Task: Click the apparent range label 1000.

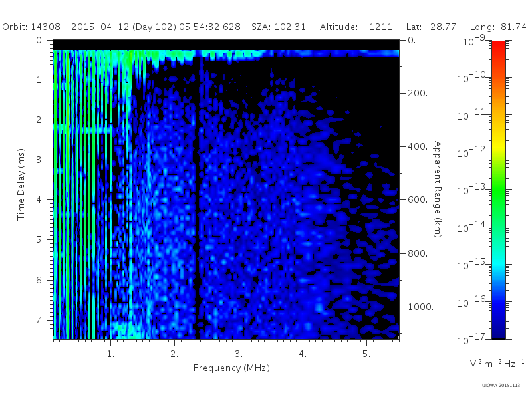Action: point(421,307)
